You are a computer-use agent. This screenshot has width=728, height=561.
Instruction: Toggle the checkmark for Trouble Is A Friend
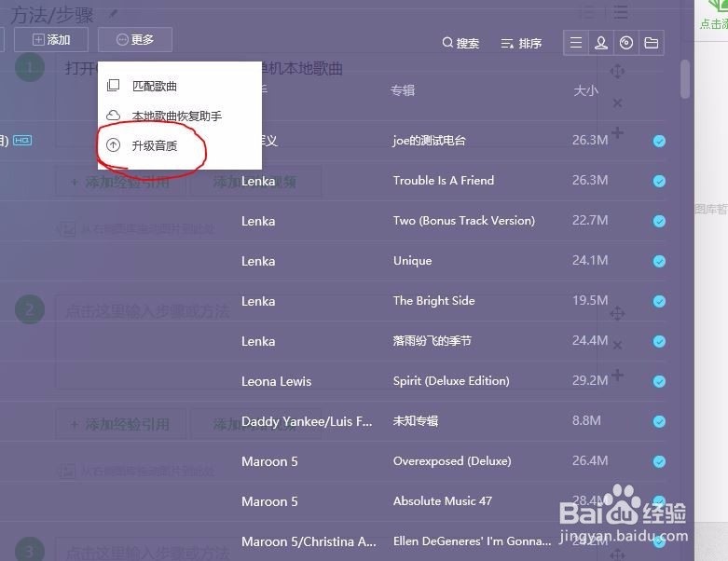[x=659, y=181]
